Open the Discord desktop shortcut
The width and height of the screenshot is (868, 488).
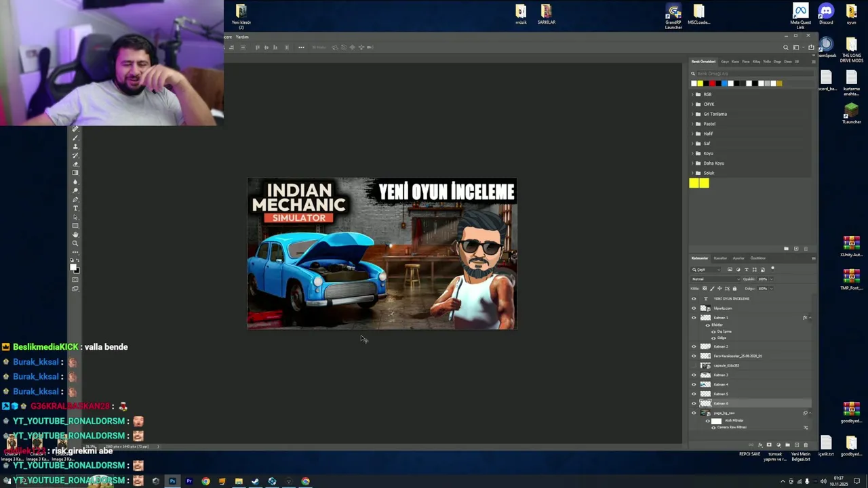pos(825,14)
